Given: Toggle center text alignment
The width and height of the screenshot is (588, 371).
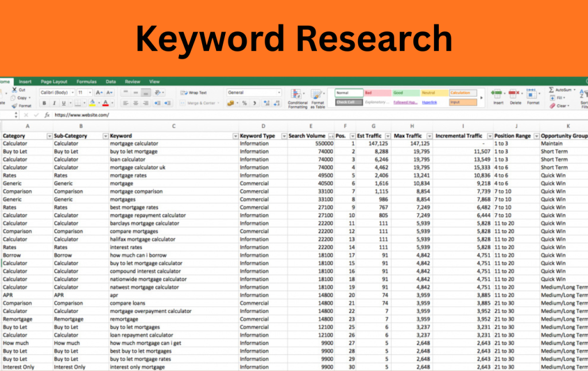Looking at the screenshot, I should point(136,103).
